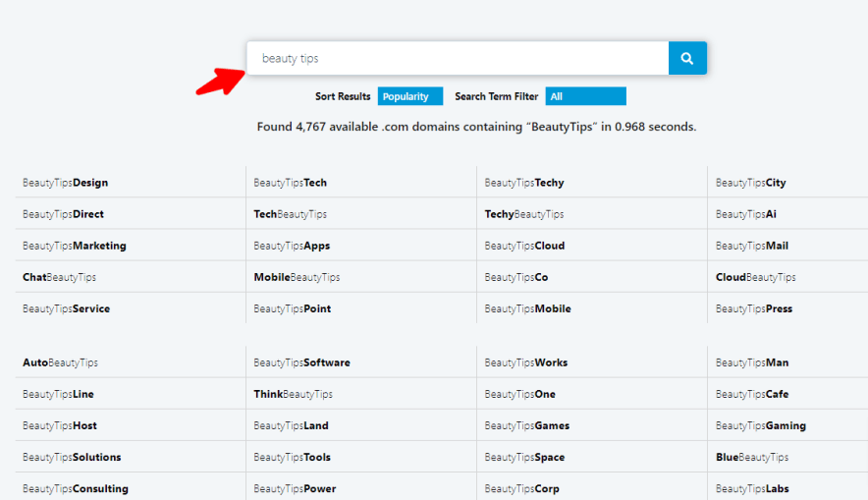Open BlueBeautyTips domain entry
The width and height of the screenshot is (868, 500).
752,458
